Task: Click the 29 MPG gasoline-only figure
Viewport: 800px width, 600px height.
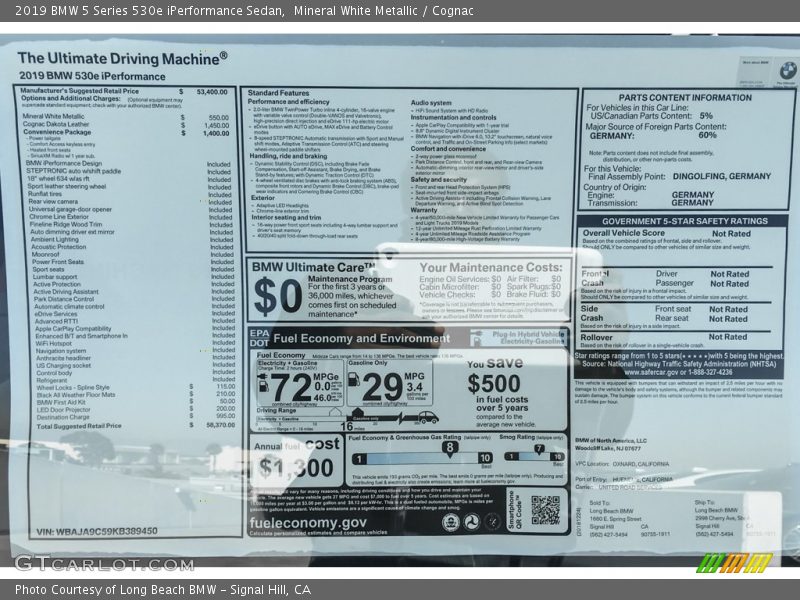Action: (383, 387)
